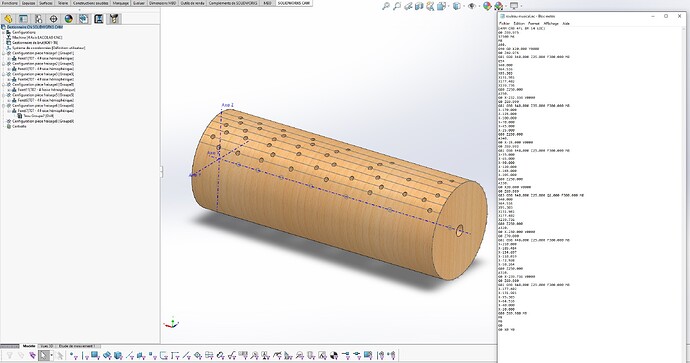
Task: Expand the Configurations tree node
Action: click(4, 33)
